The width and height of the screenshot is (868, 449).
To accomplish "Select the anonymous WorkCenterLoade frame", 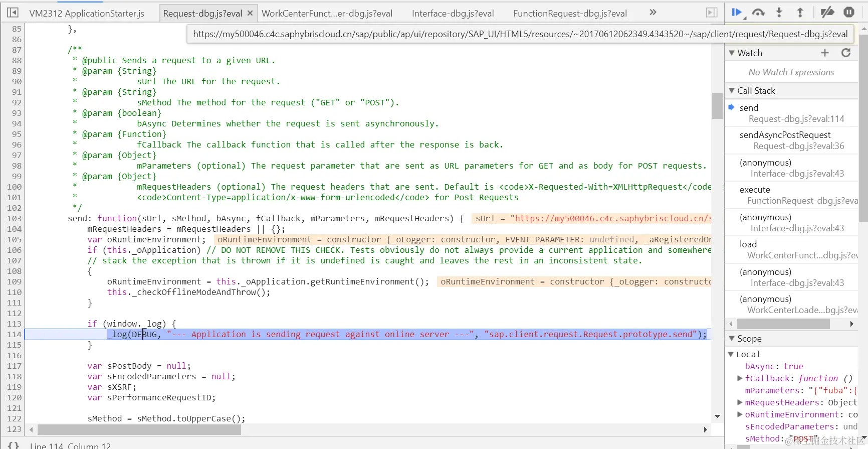I will click(x=792, y=304).
